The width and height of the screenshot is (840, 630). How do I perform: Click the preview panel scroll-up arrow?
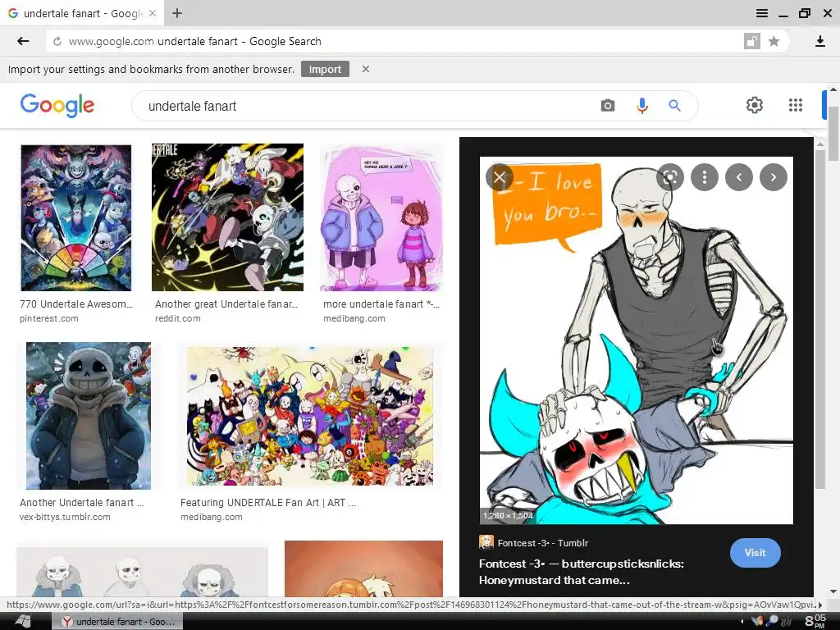(819, 144)
